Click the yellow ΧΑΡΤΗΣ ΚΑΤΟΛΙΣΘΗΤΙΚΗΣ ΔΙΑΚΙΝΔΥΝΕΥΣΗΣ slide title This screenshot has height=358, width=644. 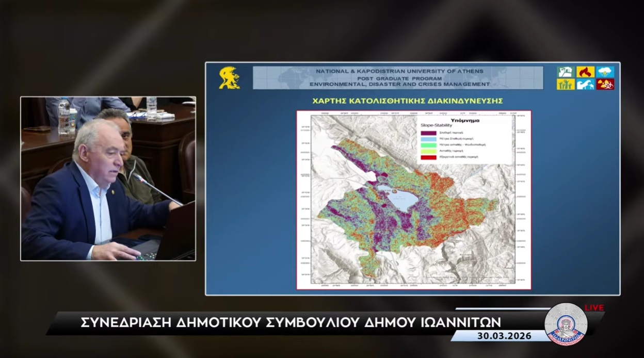click(407, 101)
